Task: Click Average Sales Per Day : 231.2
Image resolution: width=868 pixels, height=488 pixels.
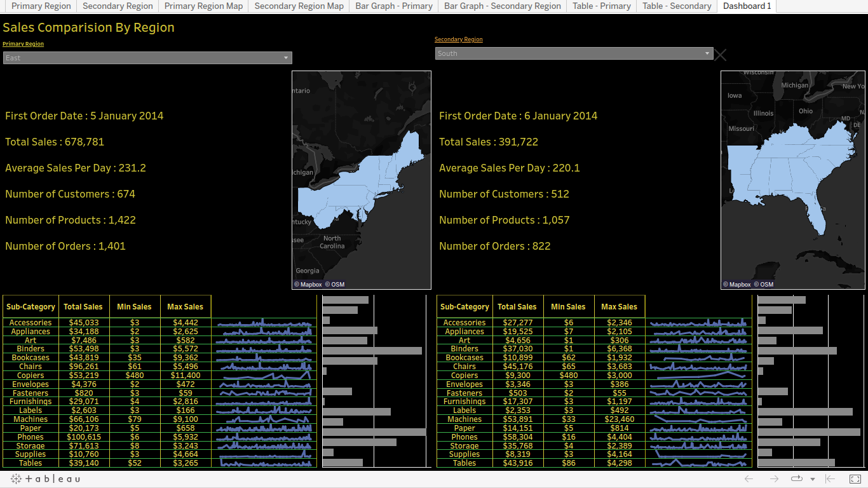Action: 76,168
